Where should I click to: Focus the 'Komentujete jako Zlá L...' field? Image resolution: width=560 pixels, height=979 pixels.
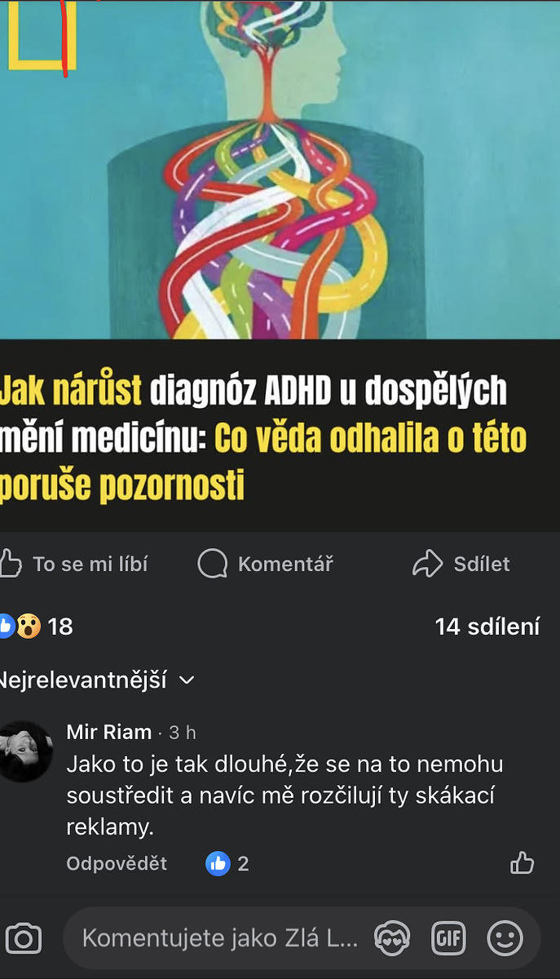tap(220, 938)
